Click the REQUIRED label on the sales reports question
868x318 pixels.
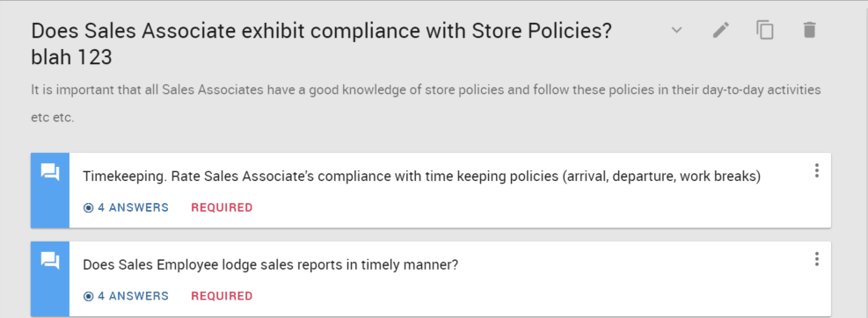222,296
